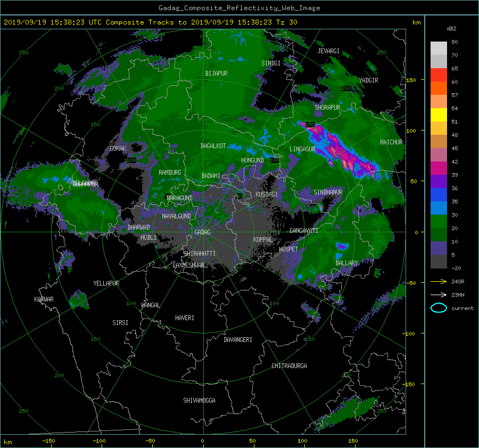Screen dimensions: 479x448
Task: Click the dBZ legend heading
Action: 451,29
